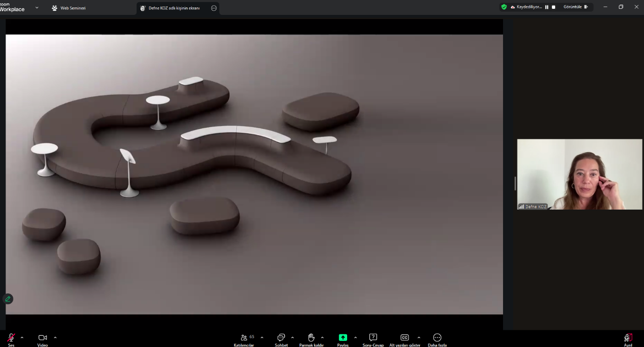
Task: Open the Katılımcılar participants panel
Action: pos(244,338)
